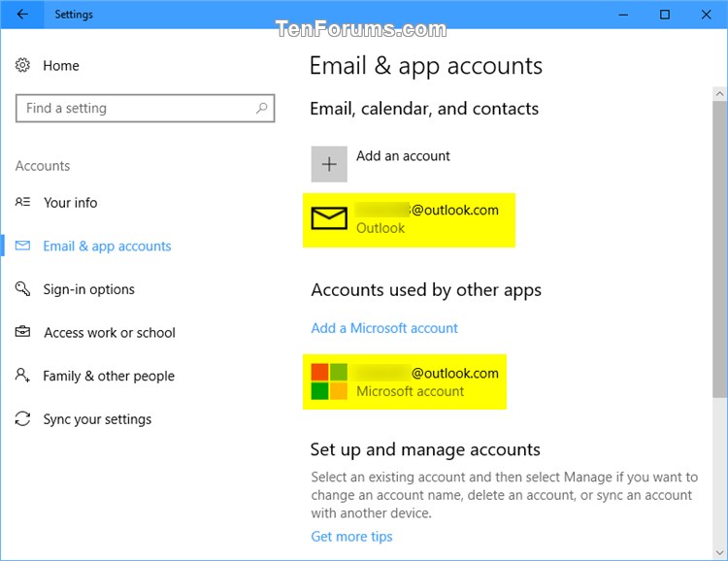Open Family & other people
Image resolution: width=728 pixels, height=561 pixels.
pyautogui.click(x=109, y=376)
